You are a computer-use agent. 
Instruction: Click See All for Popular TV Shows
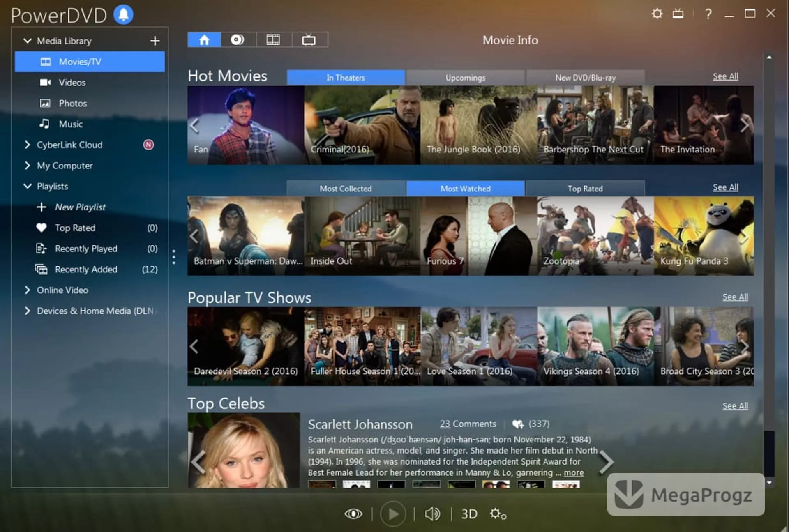[735, 297]
